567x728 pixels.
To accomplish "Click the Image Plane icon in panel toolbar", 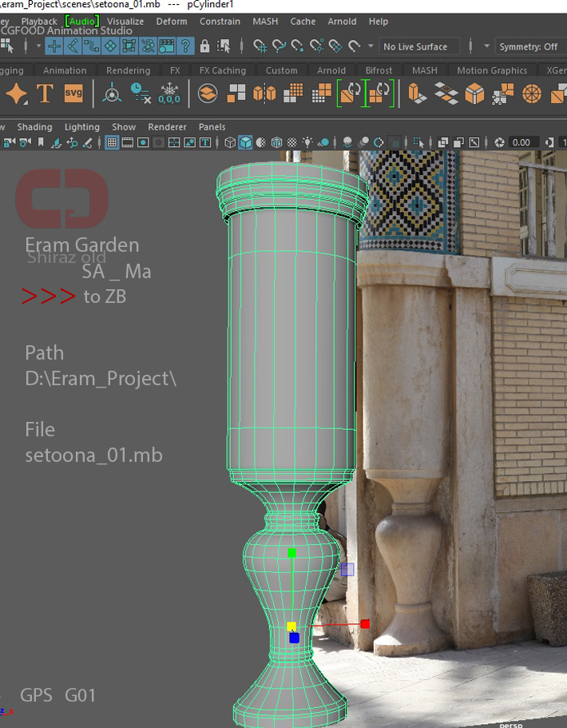I will (57, 142).
